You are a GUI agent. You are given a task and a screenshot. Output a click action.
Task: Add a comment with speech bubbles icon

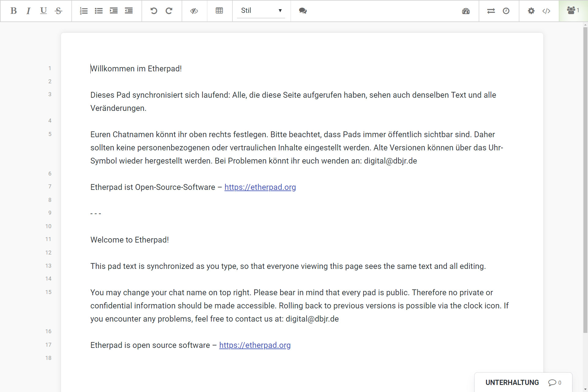(303, 11)
